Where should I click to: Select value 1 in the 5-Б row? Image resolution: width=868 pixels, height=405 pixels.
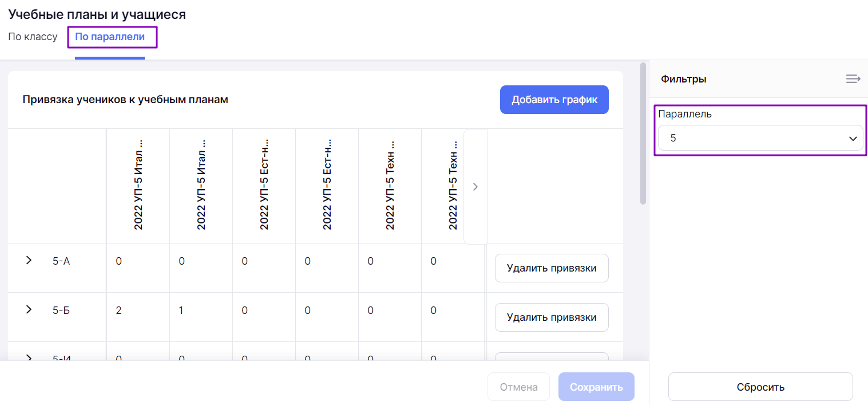[x=181, y=310]
